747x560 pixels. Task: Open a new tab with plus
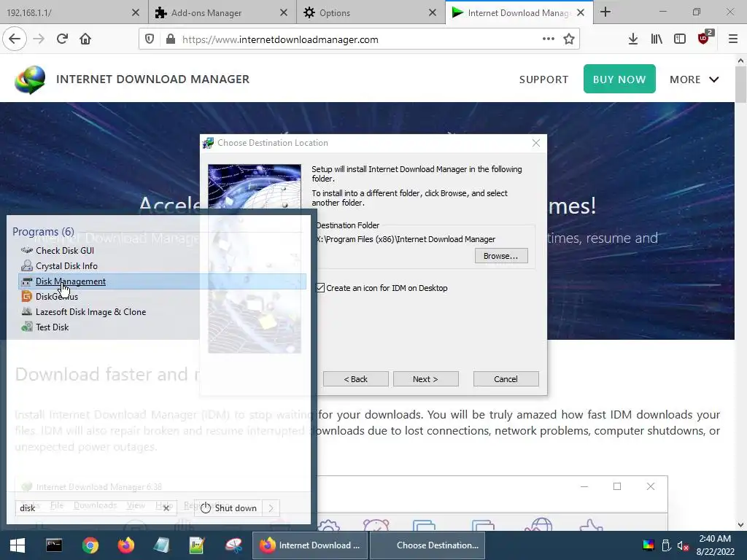coord(605,12)
